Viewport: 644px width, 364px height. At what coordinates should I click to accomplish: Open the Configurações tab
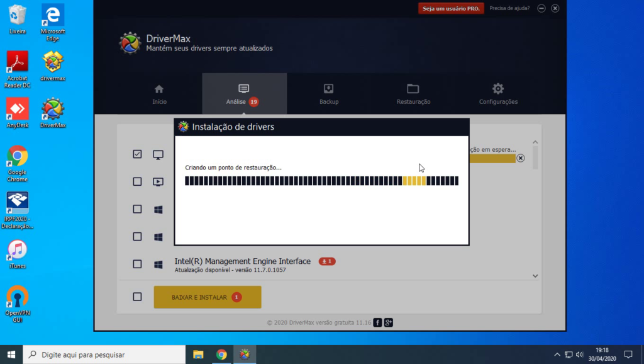point(498,94)
